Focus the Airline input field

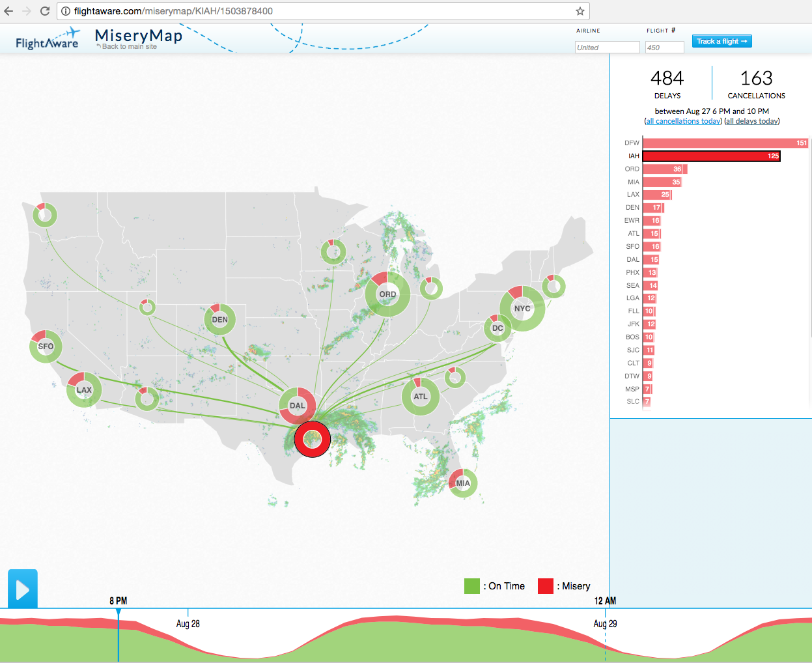[607, 48]
